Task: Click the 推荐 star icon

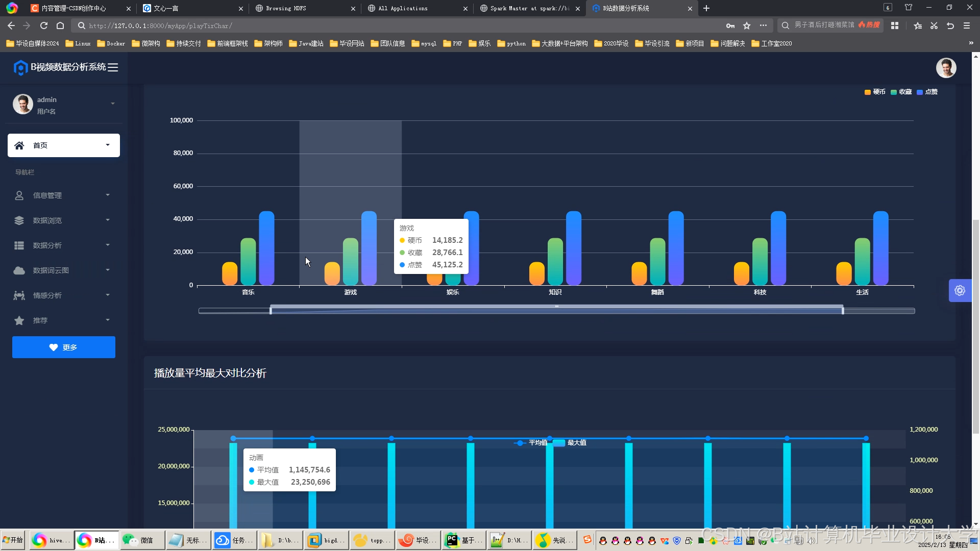Action: pyautogui.click(x=19, y=320)
